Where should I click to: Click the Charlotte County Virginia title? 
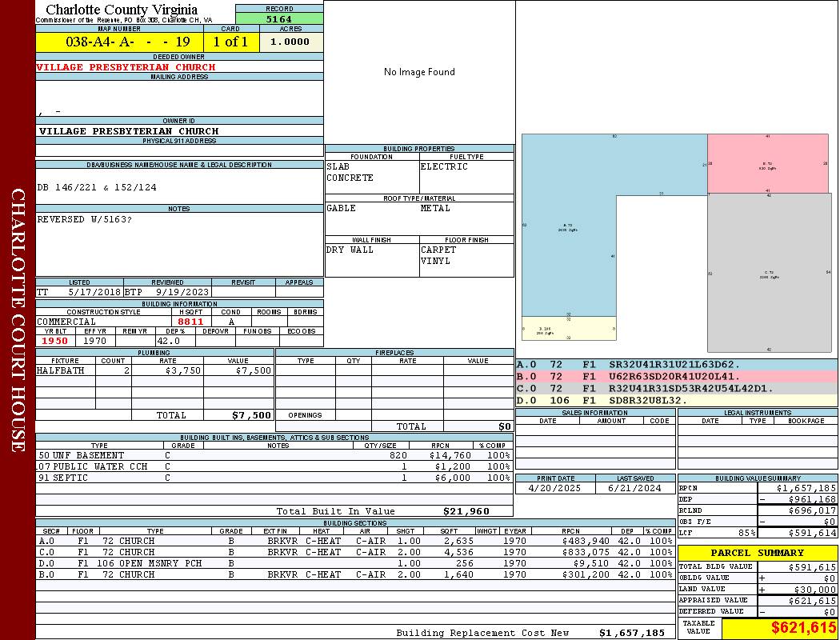(122, 10)
